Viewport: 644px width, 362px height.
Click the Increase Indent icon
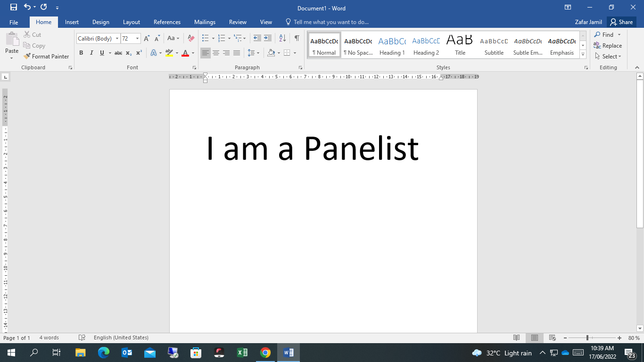click(268, 38)
